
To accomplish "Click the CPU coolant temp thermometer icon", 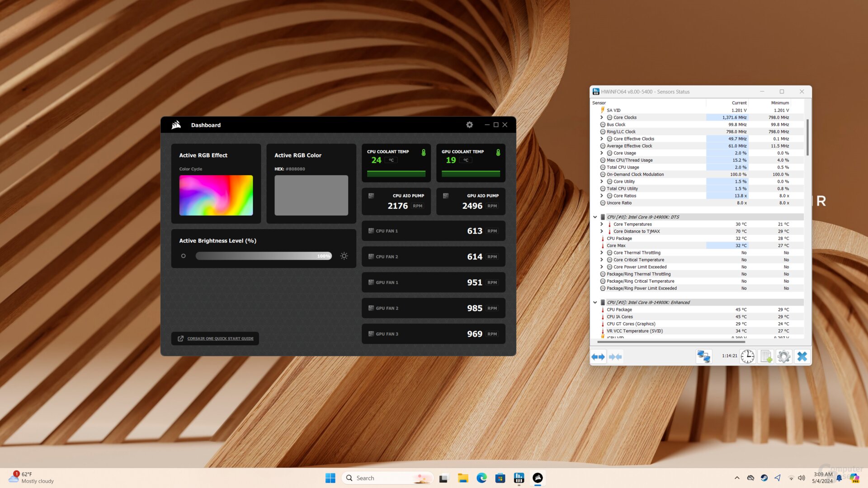I will tap(424, 152).
